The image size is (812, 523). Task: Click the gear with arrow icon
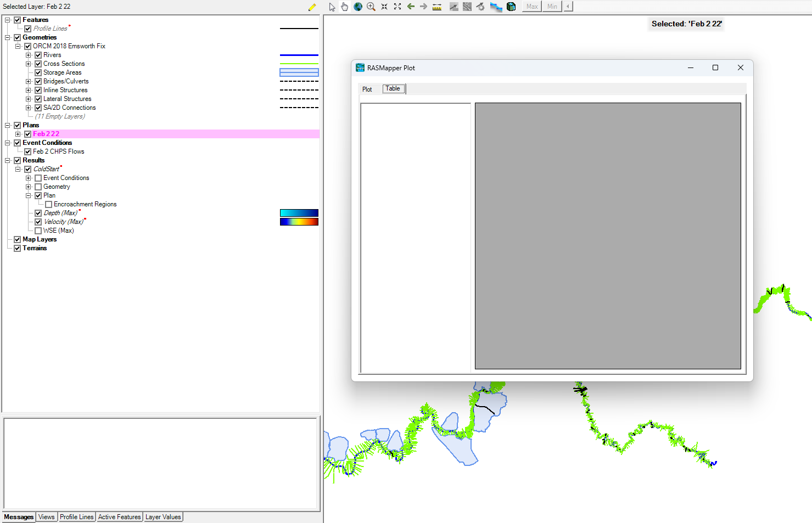pos(480,7)
